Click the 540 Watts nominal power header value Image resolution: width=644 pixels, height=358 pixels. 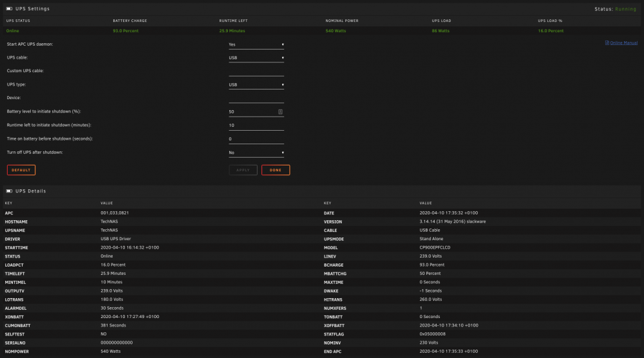[336, 31]
